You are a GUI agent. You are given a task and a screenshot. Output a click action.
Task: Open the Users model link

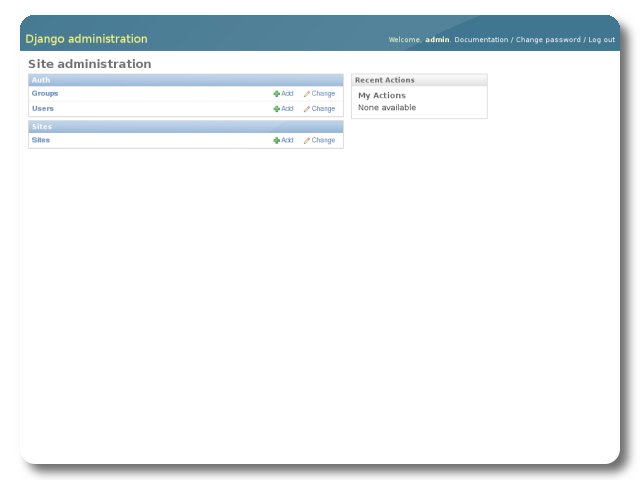click(x=43, y=108)
